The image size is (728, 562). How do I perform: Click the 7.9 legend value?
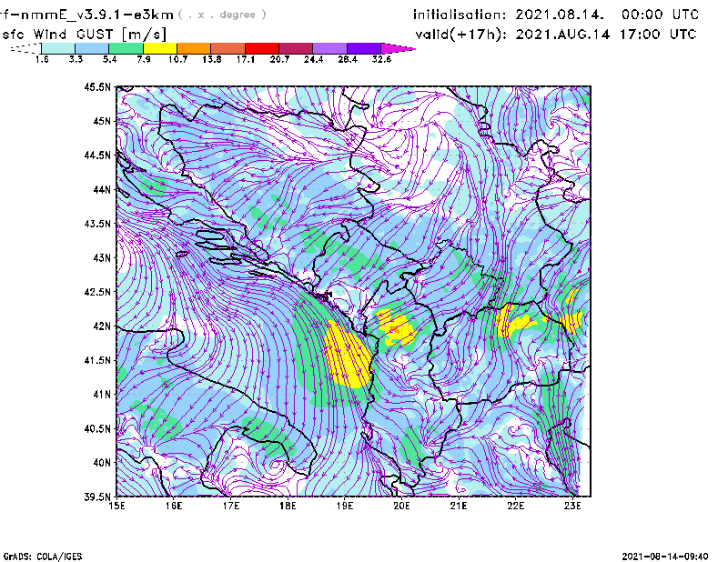144,59
